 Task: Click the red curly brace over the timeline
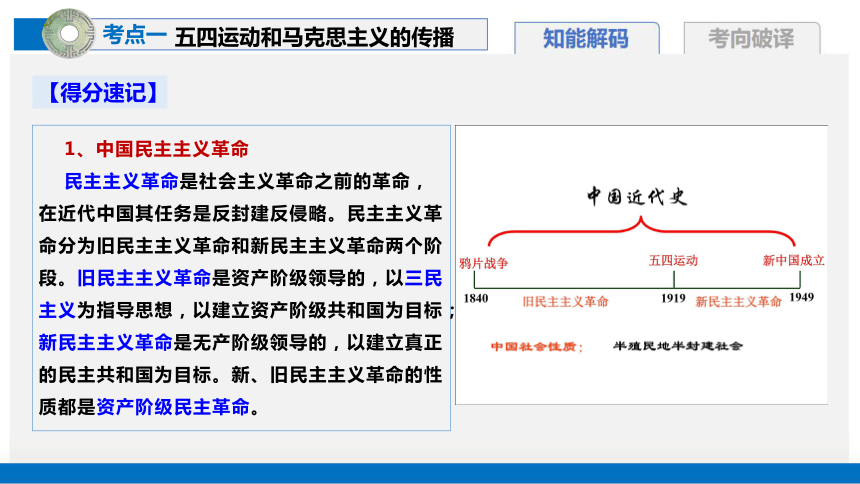(641, 231)
